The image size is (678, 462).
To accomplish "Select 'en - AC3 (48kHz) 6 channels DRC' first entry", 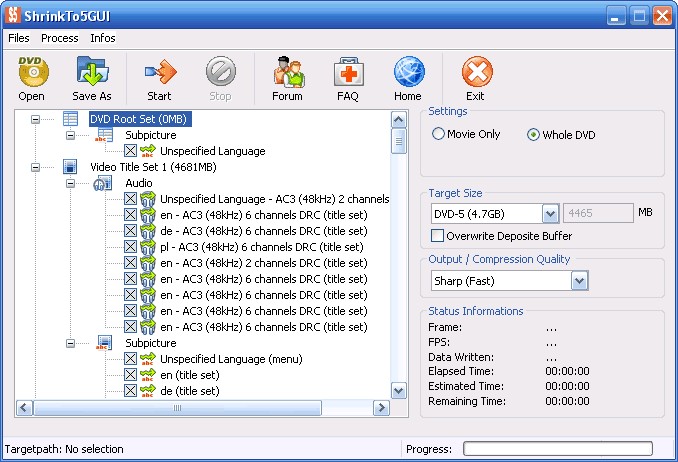I will pos(264,215).
